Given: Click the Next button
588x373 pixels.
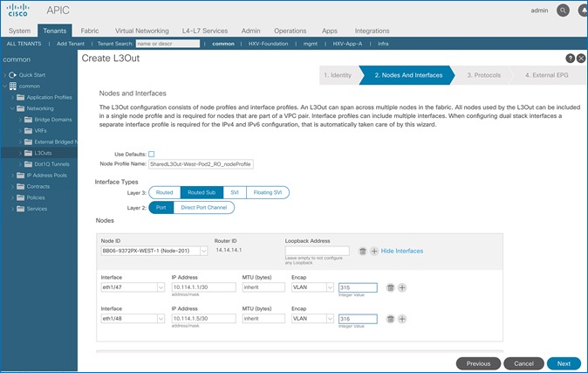Looking at the screenshot, I should click(564, 363).
